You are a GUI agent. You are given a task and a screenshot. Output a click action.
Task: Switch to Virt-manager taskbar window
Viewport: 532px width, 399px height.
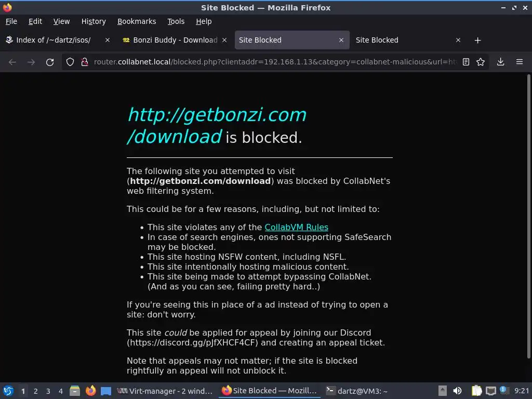[165, 391]
